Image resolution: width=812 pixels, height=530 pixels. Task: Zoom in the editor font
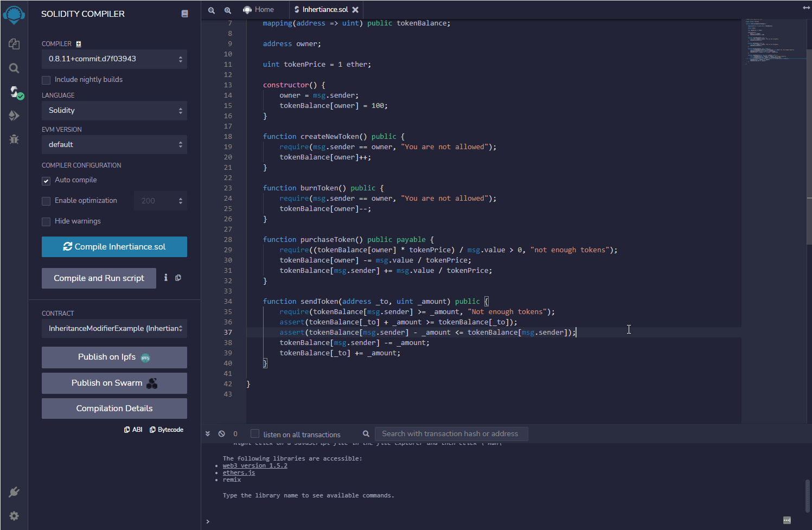(x=228, y=10)
